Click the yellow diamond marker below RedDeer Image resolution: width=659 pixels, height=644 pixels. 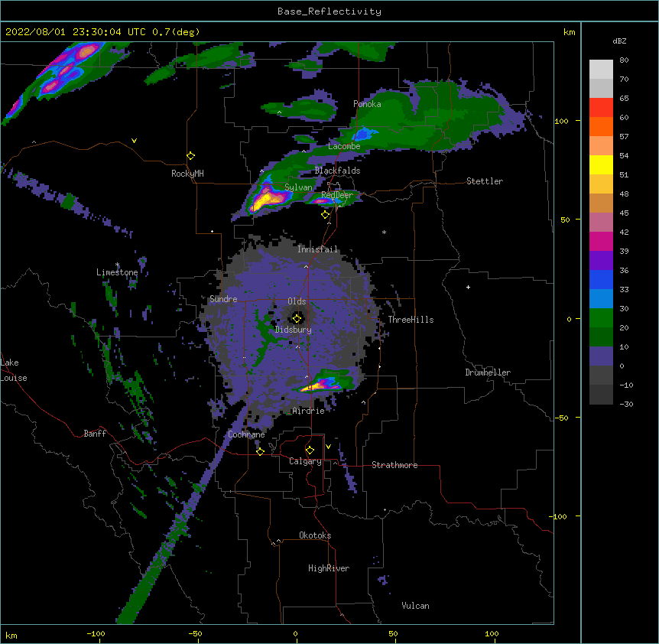point(325,215)
